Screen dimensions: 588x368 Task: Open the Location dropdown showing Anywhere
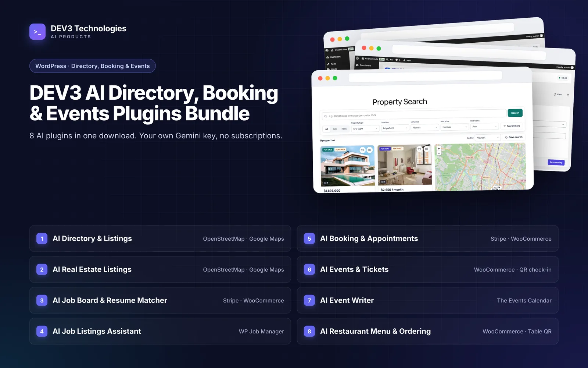coord(395,128)
